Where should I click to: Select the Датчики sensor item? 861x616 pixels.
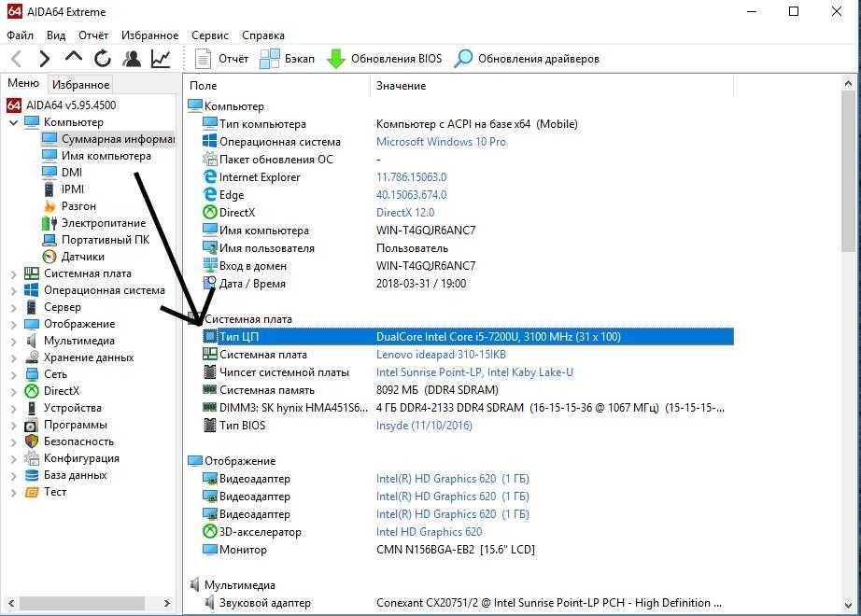[x=74, y=257]
